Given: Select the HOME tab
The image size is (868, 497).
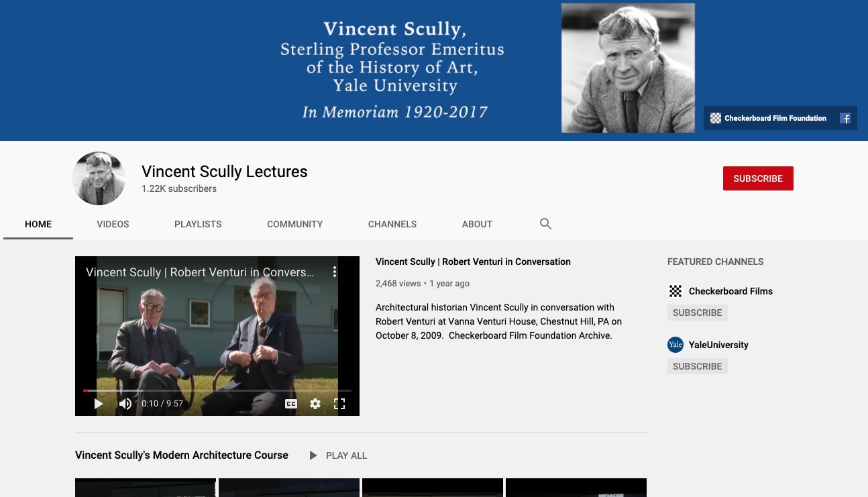Looking at the screenshot, I should coord(38,224).
